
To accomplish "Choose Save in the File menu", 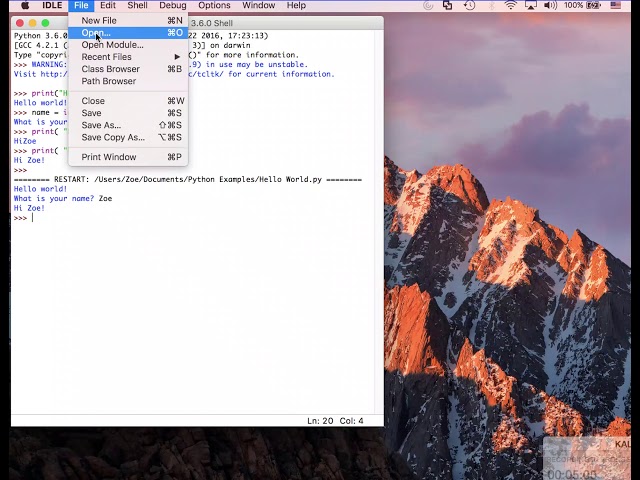I will coord(128,113).
